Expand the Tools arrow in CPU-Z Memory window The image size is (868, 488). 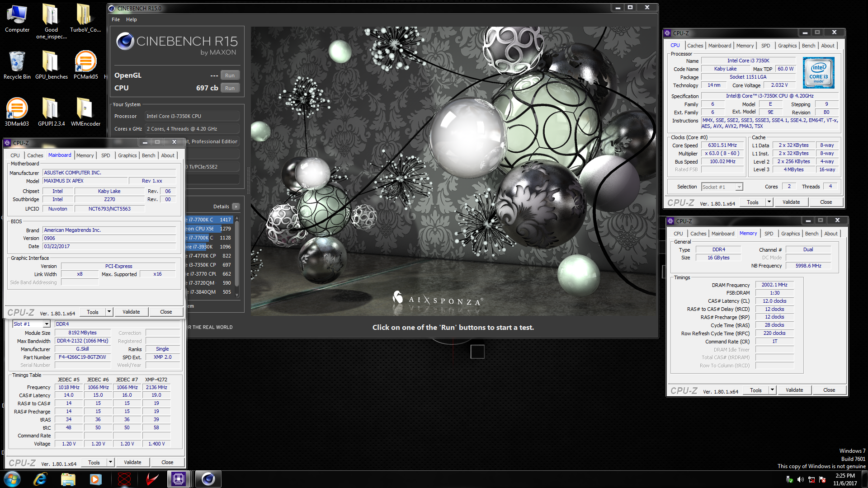tap(772, 390)
